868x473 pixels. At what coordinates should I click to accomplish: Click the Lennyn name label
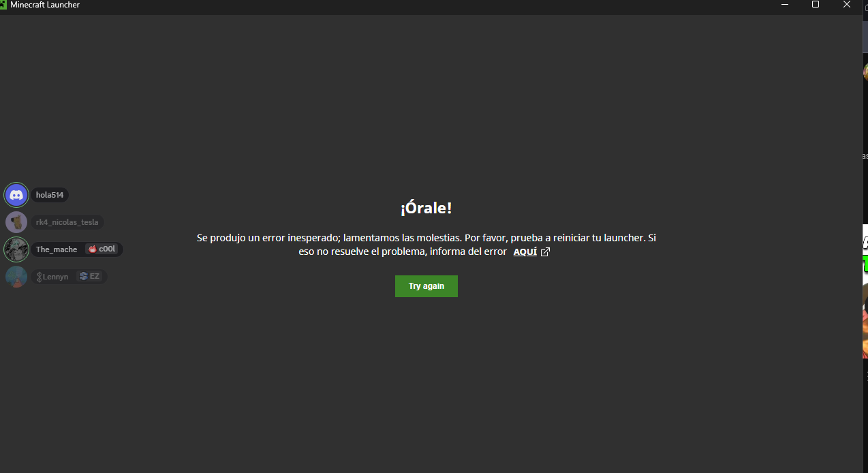[x=52, y=277]
